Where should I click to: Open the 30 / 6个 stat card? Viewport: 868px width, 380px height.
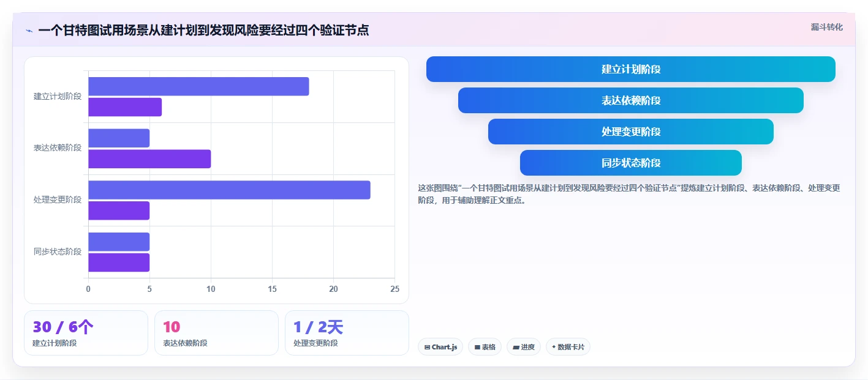click(86, 333)
